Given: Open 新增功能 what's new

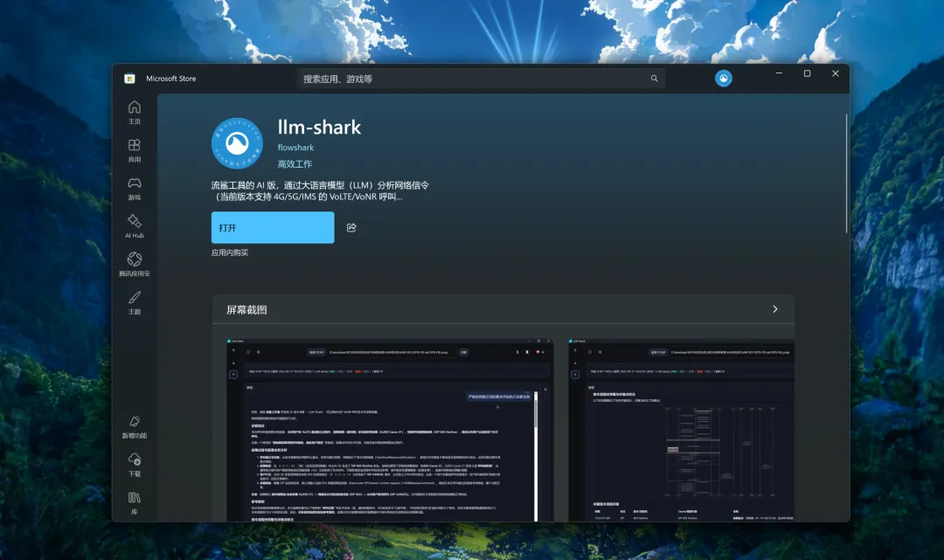Looking at the screenshot, I should tap(135, 426).
